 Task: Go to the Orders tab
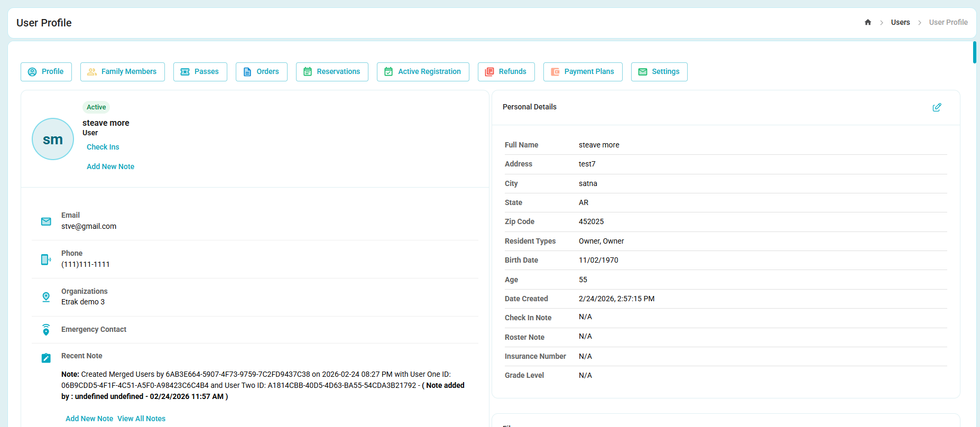coord(262,72)
